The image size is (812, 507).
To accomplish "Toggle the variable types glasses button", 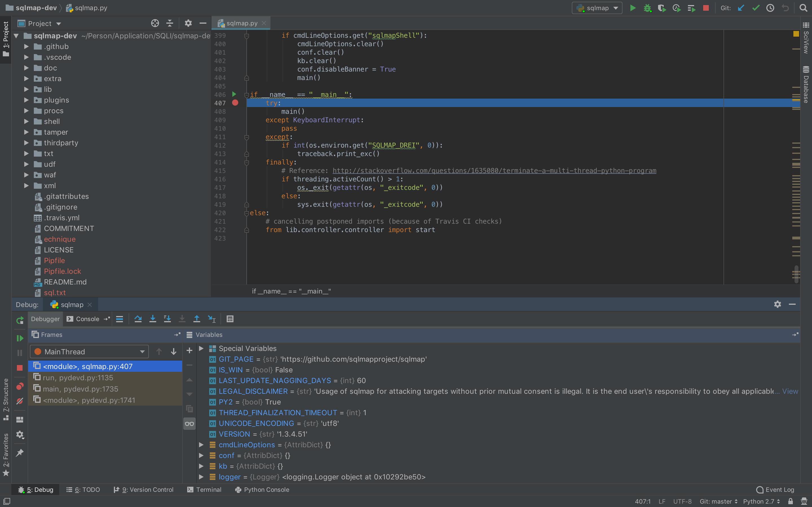I will coord(189,424).
